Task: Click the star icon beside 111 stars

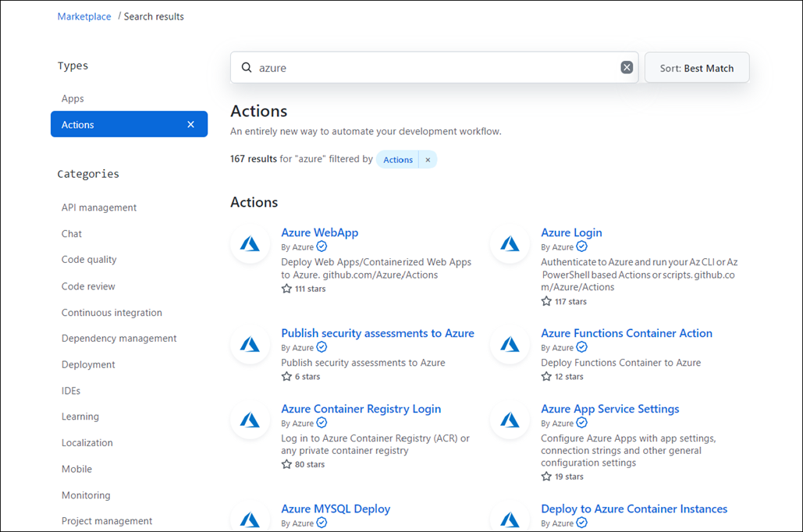Action: (286, 288)
